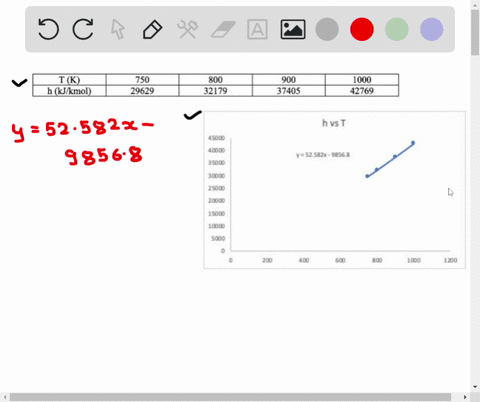This screenshot has width=480, height=402.
Task: Click the 'T (K)' table header cell
Action: pyautogui.click(x=69, y=80)
